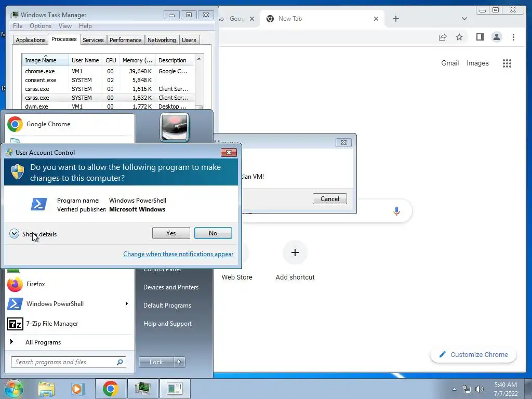Click the Chrome profile avatar icon
532x399 pixels.
(x=496, y=37)
